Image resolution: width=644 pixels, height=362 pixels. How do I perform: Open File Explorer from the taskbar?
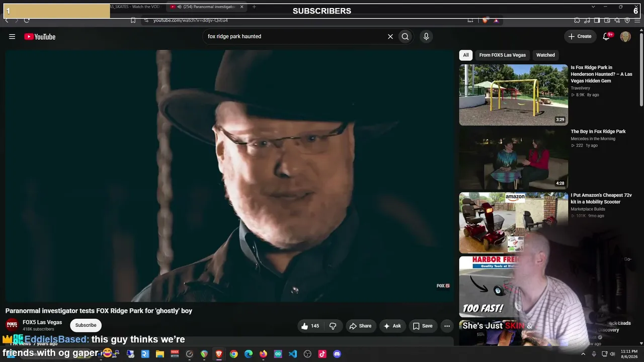159,354
